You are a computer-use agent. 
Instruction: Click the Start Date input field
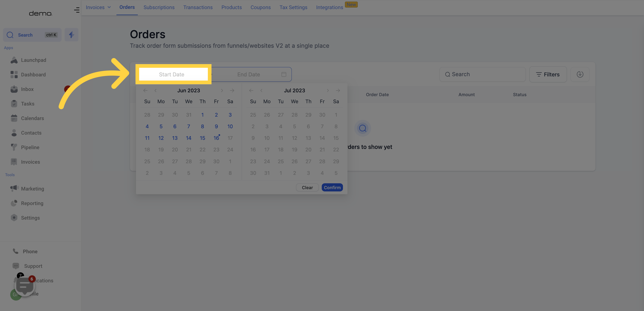point(173,74)
